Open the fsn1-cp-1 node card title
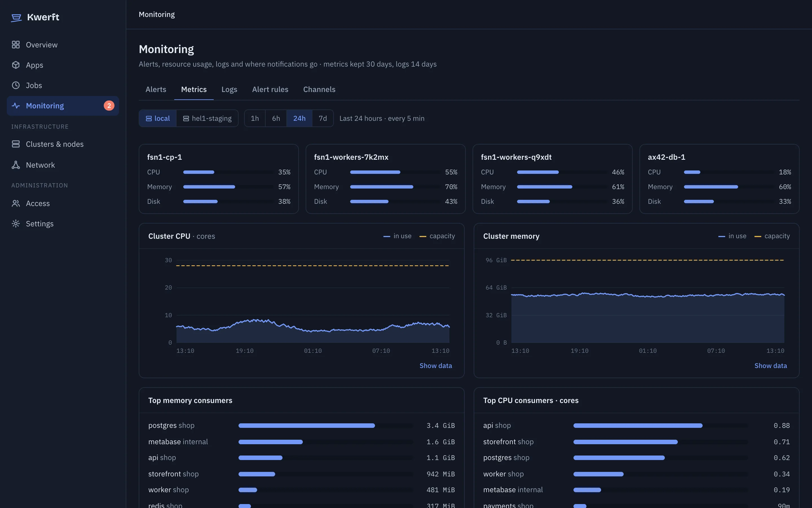This screenshot has width=812, height=508. [x=164, y=157]
